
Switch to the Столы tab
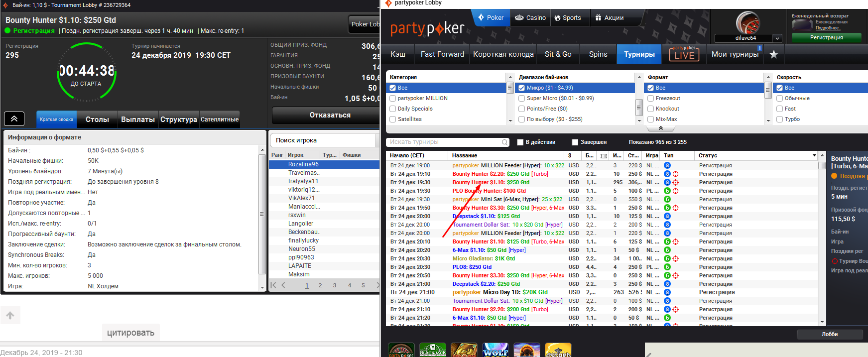click(x=97, y=119)
